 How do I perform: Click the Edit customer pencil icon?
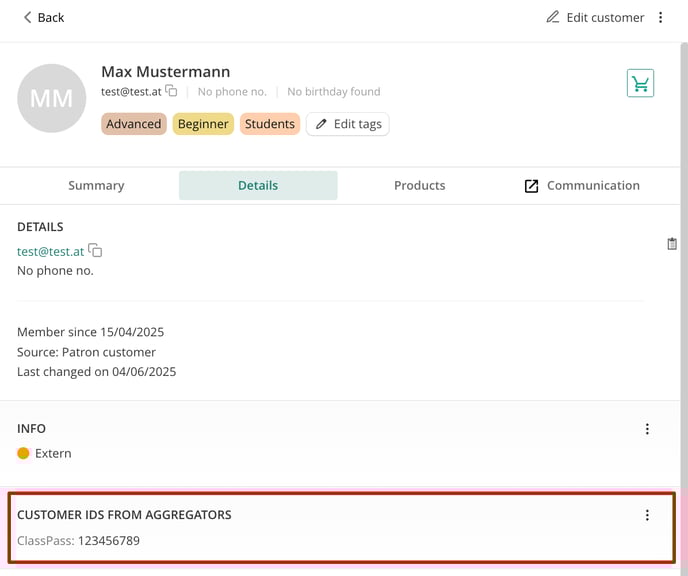click(x=552, y=17)
